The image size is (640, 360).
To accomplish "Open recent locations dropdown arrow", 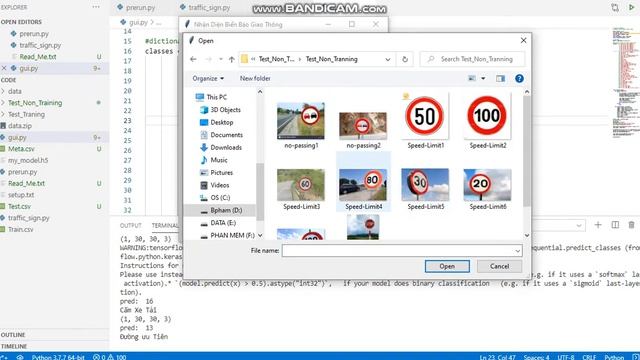I will 220,59.
